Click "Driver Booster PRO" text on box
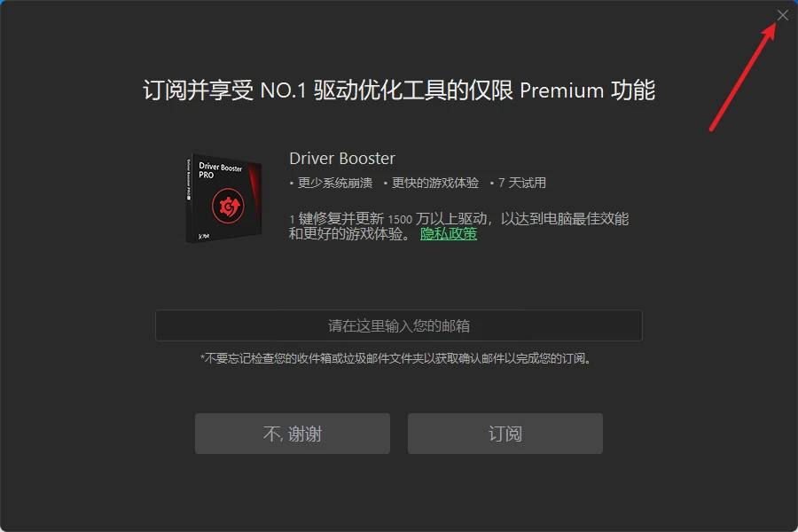 click(x=220, y=170)
